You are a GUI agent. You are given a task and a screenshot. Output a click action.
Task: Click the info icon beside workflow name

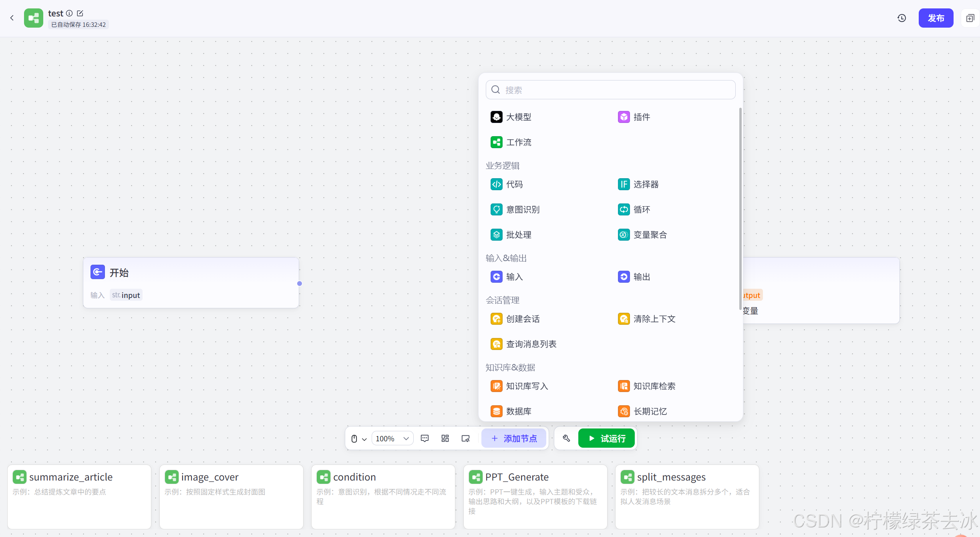69,13
